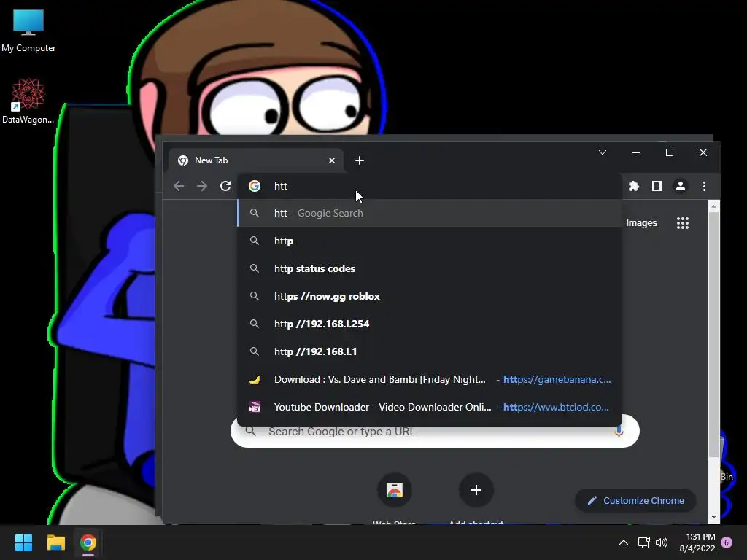This screenshot has width=747, height=560.
Task: Go forward using the forward arrow
Action: [x=202, y=186]
